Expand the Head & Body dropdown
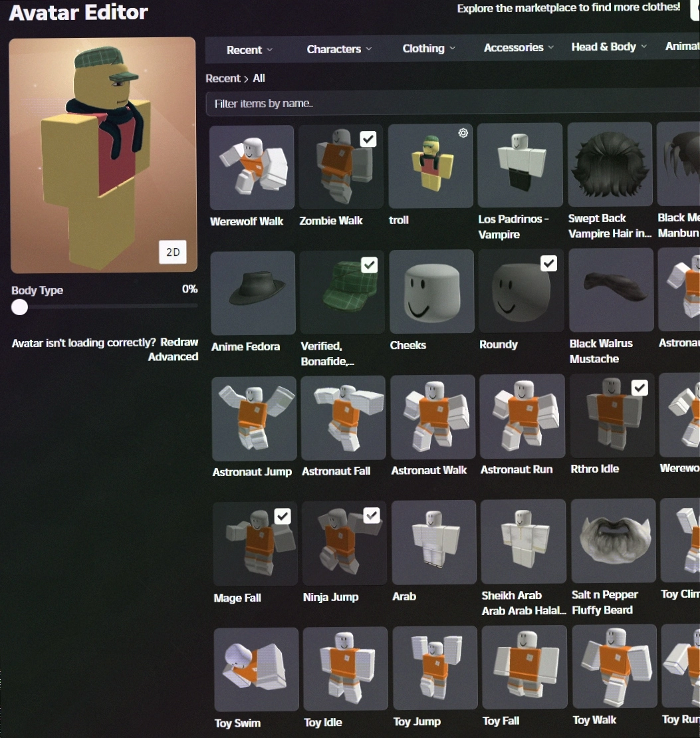The width and height of the screenshot is (700, 738). point(609,47)
